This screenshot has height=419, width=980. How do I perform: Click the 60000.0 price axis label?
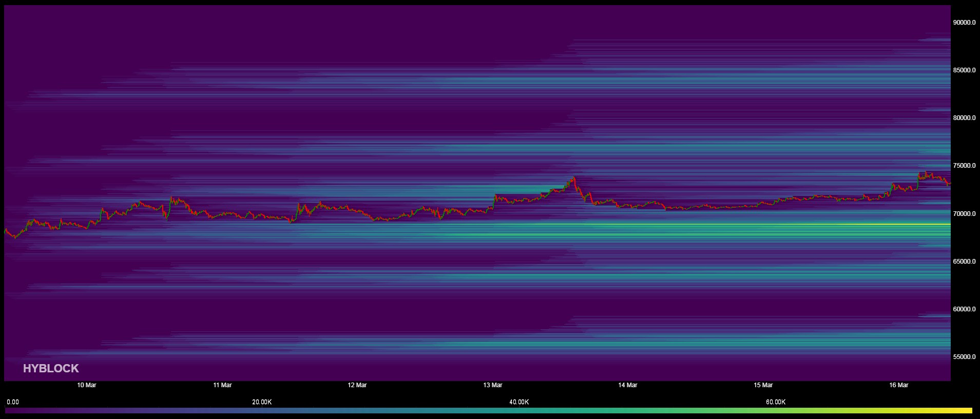pos(964,309)
